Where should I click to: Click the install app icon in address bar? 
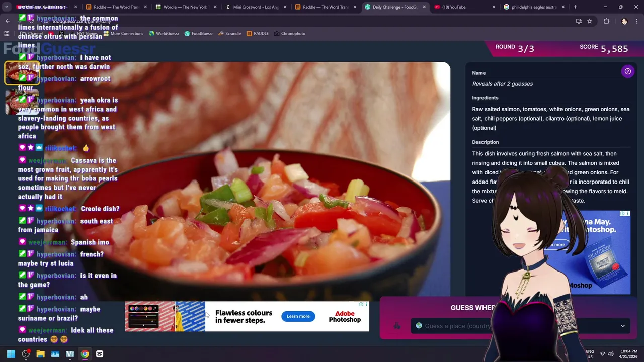(x=579, y=21)
